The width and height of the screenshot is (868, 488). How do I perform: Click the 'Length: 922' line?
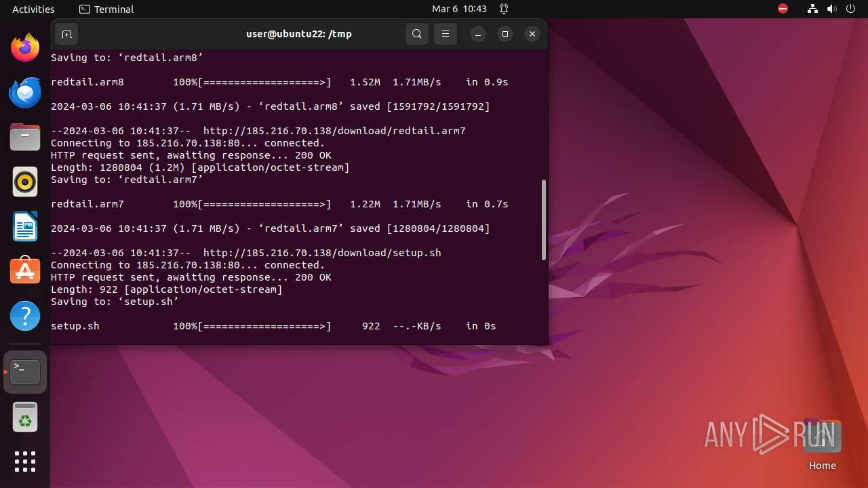coord(167,289)
